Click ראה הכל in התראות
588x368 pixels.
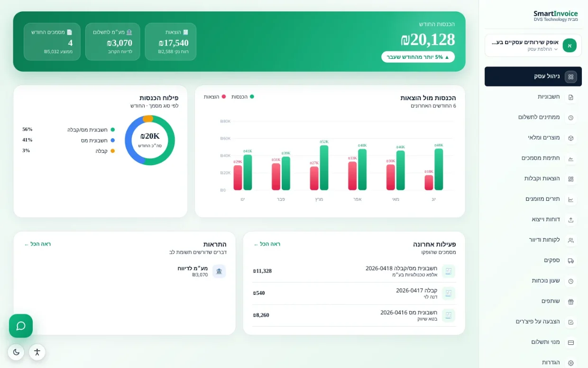tap(37, 244)
